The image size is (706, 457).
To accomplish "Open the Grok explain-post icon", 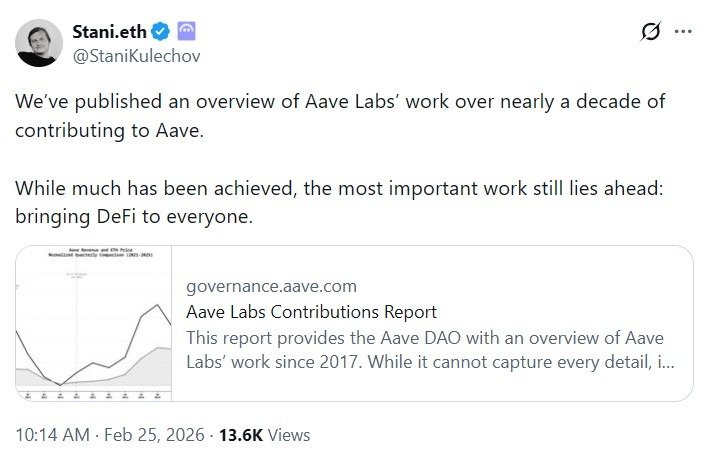I will click(650, 32).
